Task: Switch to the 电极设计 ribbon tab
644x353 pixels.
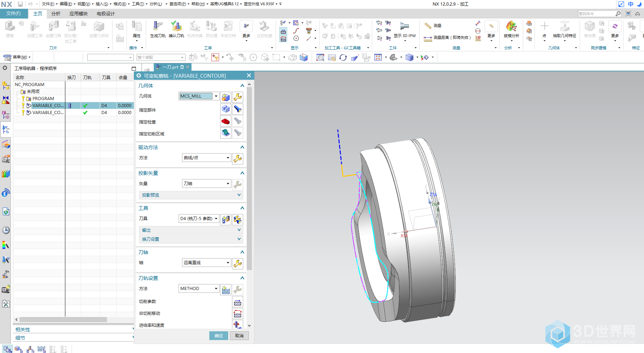Action: coord(106,14)
